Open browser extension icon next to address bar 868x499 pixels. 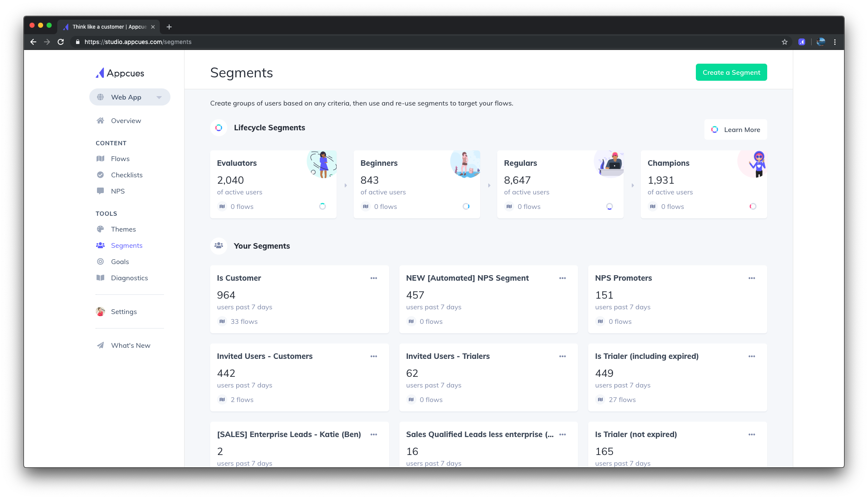tap(802, 42)
